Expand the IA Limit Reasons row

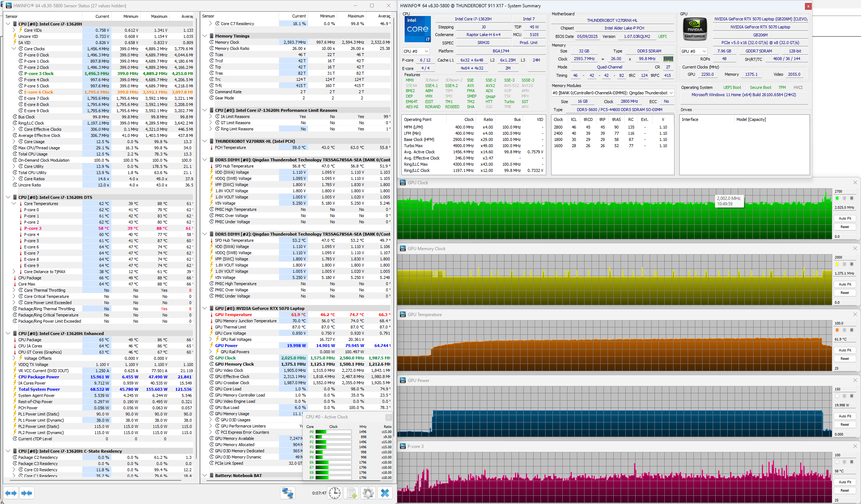[x=211, y=117]
